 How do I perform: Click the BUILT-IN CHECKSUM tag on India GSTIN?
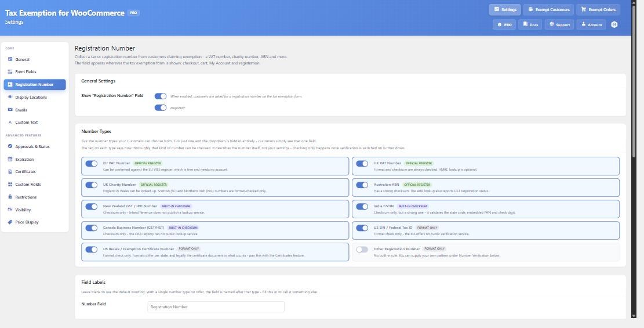coord(413,206)
